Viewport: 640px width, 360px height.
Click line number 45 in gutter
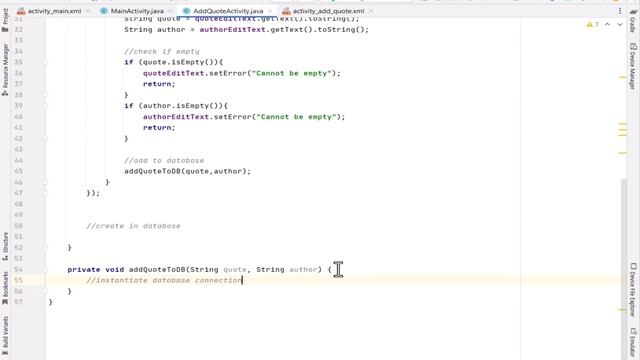pos(18,171)
